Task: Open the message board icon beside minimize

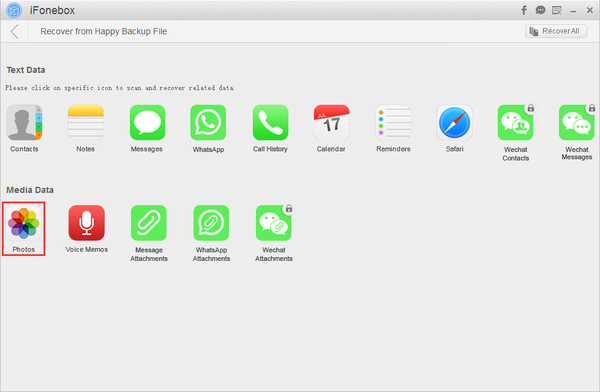Action: (557, 10)
